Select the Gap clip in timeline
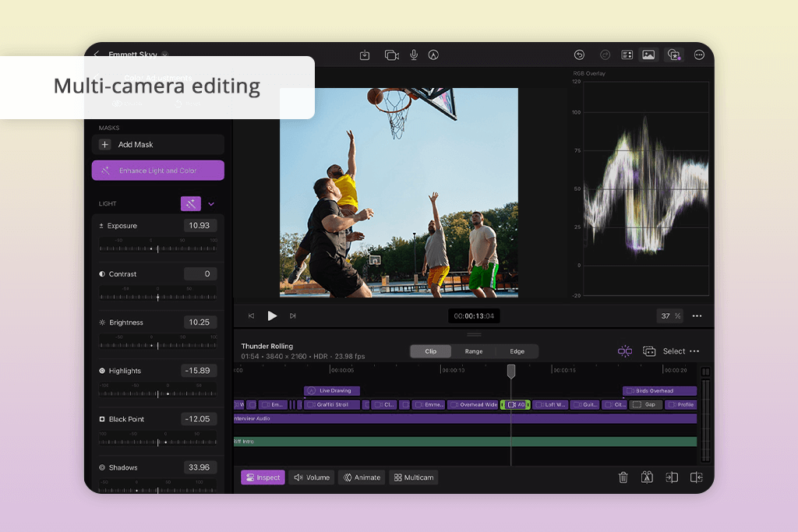This screenshot has width=798, height=532. [646, 405]
